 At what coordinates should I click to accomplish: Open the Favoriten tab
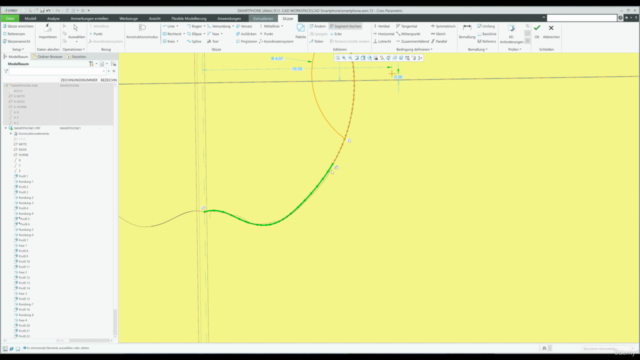(77, 57)
